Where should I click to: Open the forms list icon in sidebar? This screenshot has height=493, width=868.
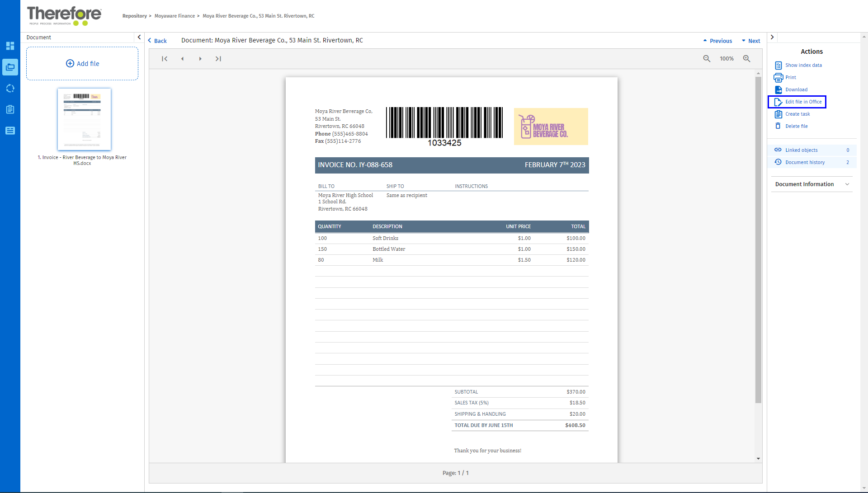[x=10, y=131]
